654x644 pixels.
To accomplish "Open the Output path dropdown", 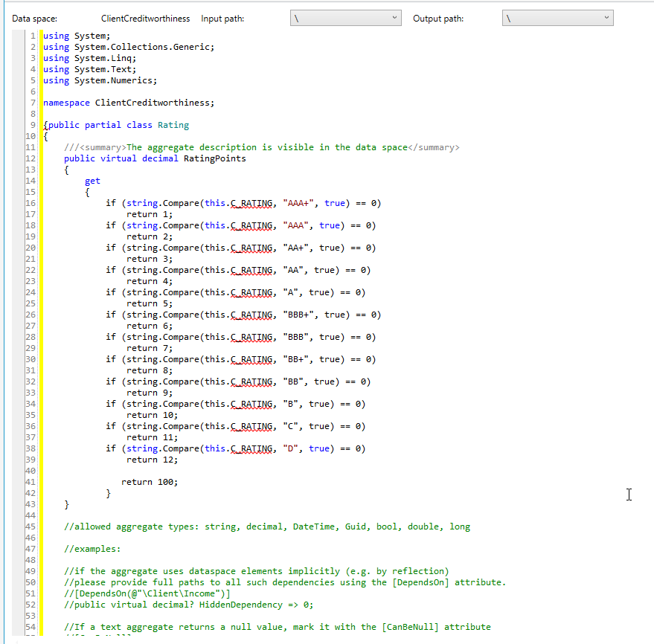I will 558,18.
